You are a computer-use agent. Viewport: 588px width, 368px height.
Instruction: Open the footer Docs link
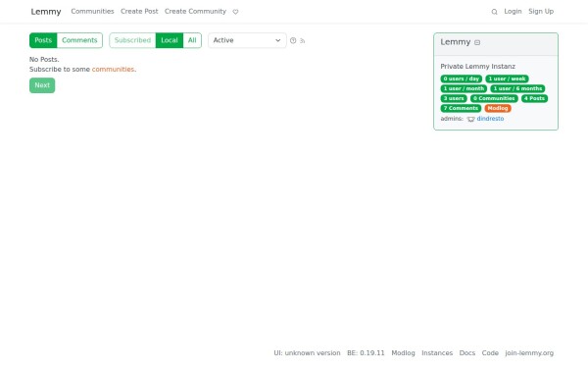point(467,353)
